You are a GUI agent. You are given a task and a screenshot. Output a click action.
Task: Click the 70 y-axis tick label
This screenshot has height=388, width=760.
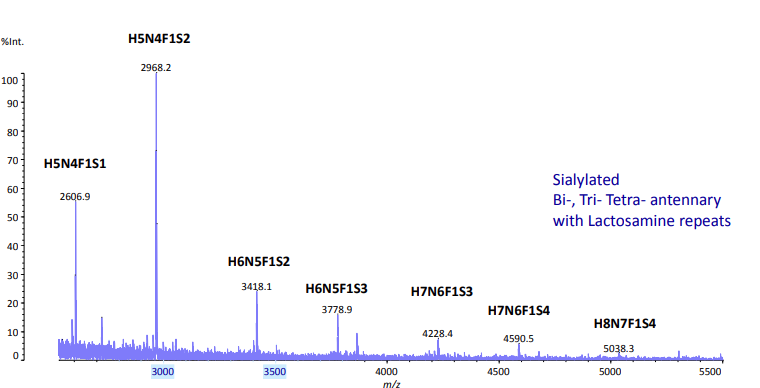pos(12,160)
